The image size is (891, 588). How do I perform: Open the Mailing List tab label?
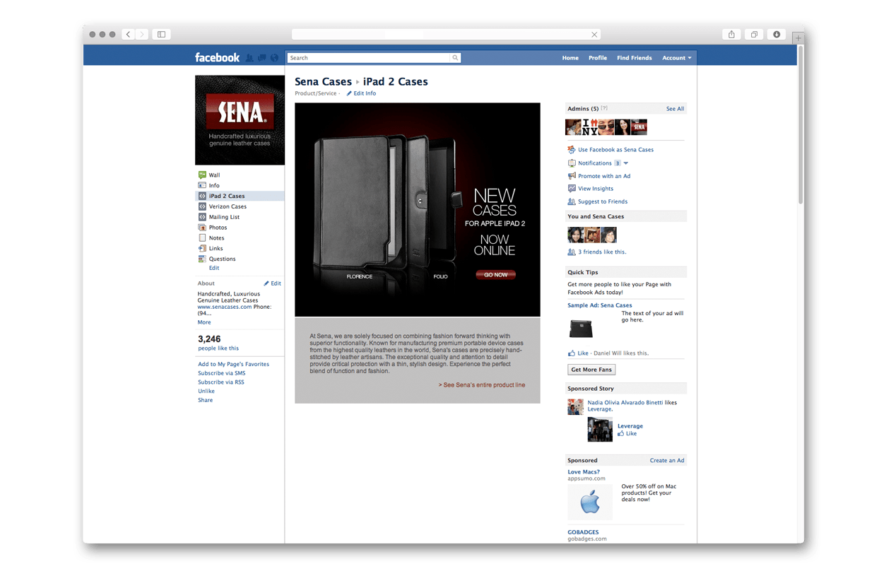click(224, 217)
